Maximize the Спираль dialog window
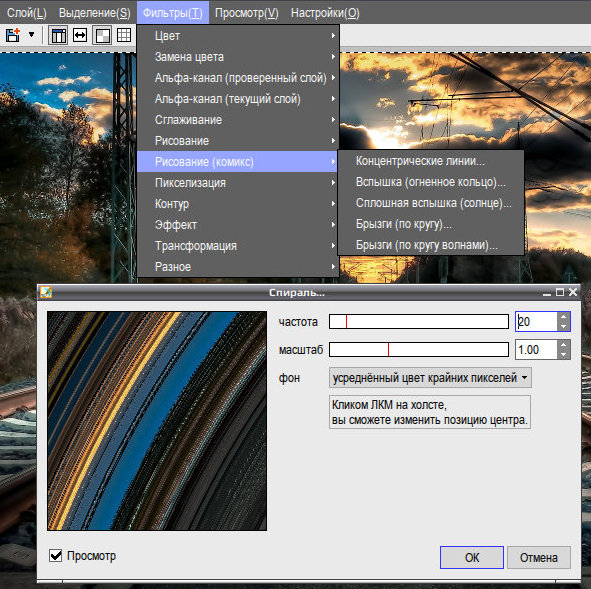Image resolution: width=591 pixels, height=589 pixels. coord(560,292)
